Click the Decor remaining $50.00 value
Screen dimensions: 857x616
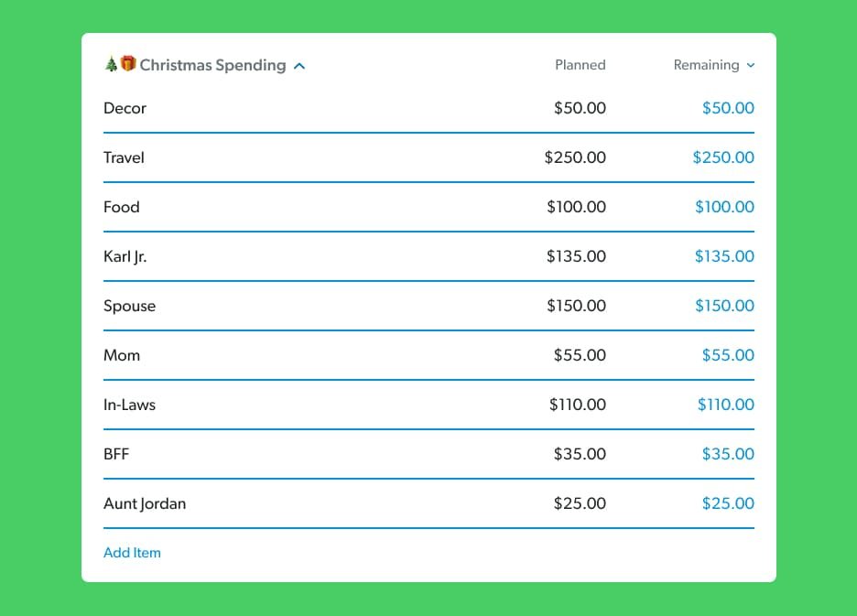[x=728, y=108]
